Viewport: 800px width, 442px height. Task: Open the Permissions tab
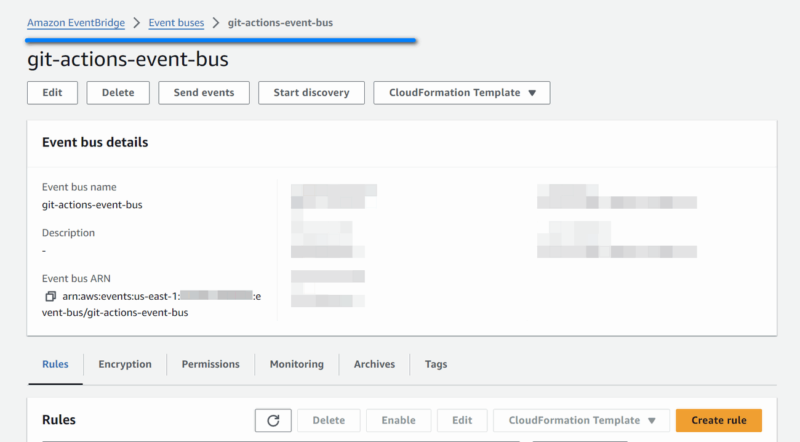(x=210, y=364)
